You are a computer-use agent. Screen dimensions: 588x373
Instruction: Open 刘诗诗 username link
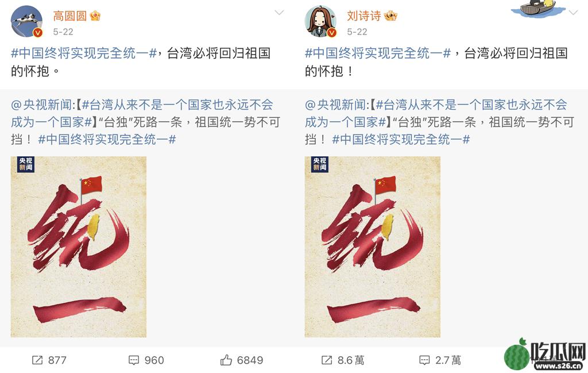tap(363, 16)
